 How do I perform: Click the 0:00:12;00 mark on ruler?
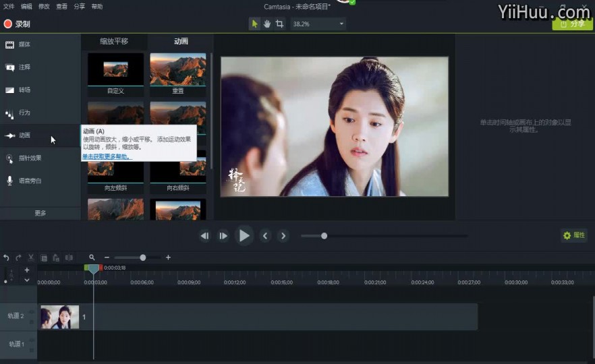point(235,282)
